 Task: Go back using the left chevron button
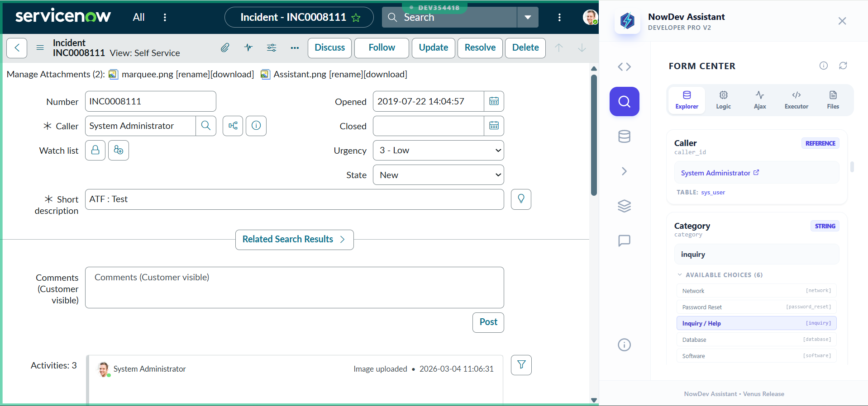[17, 48]
